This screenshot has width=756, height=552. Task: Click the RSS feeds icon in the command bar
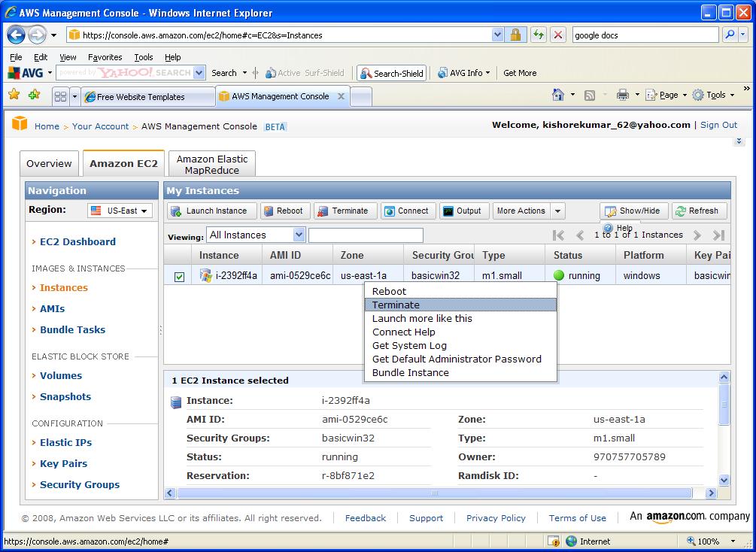pos(589,96)
